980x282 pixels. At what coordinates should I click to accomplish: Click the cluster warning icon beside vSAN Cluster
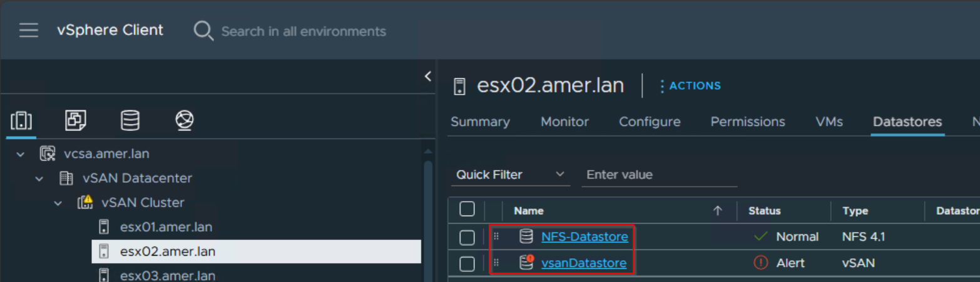pyautogui.click(x=85, y=202)
